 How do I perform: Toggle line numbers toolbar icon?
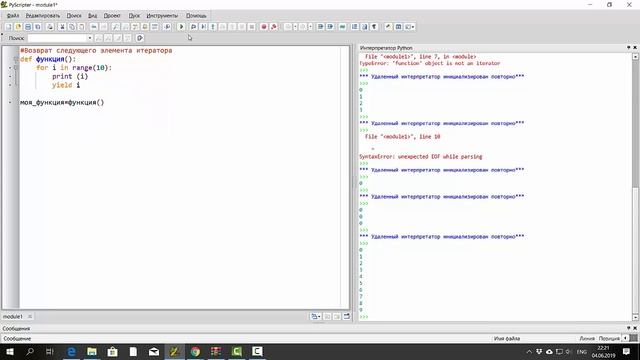click(355, 27)
